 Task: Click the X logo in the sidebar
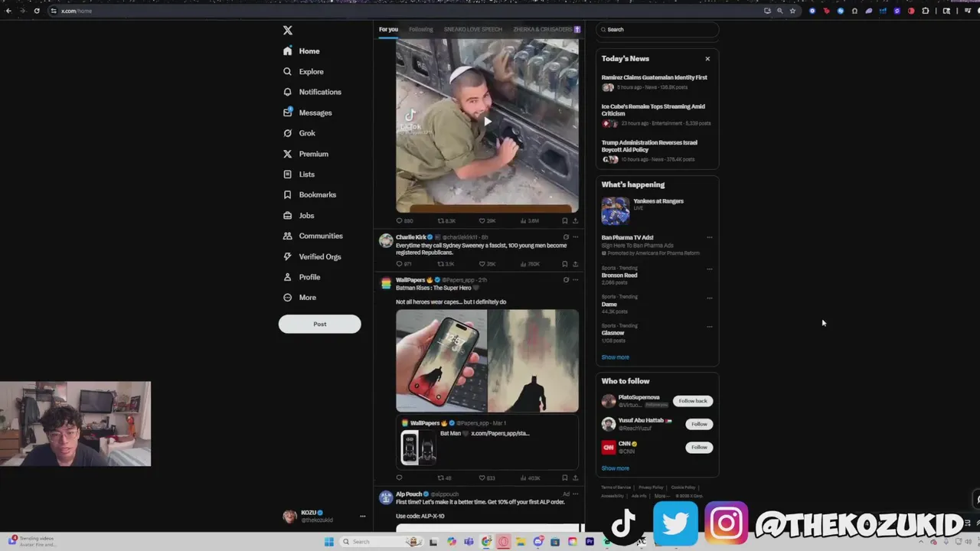click(x=288, y=30)
